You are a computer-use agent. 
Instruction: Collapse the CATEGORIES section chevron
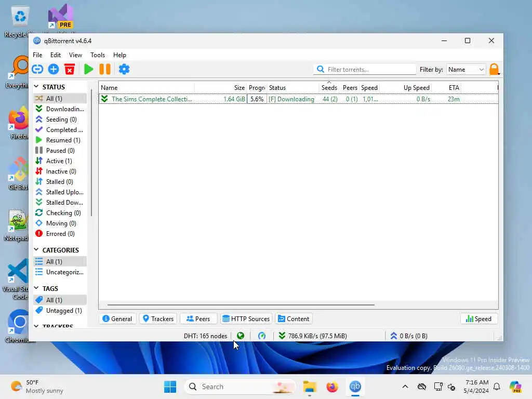36,250
